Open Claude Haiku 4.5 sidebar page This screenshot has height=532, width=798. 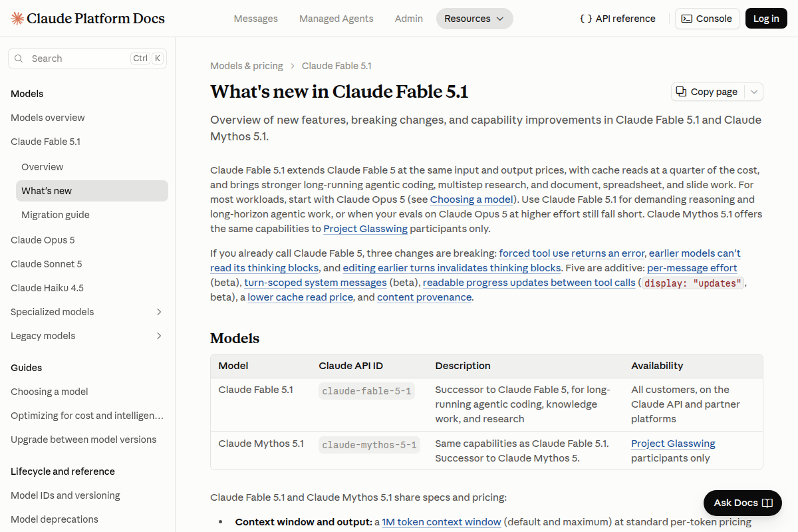(47, 288)
